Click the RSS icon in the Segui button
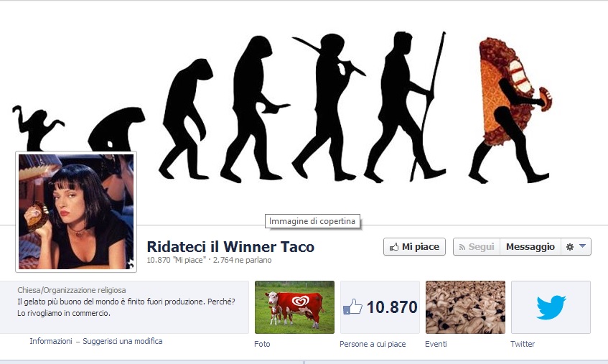This screenshot has height=364, width=608. pos(462,247)
